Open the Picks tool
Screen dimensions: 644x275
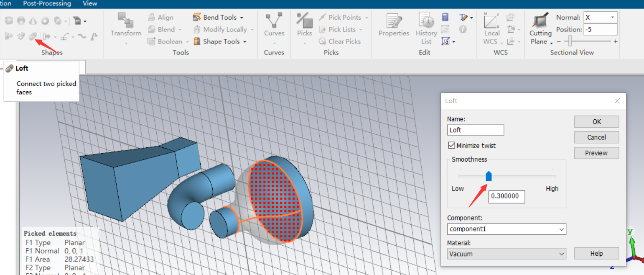(x=305, y=29)
